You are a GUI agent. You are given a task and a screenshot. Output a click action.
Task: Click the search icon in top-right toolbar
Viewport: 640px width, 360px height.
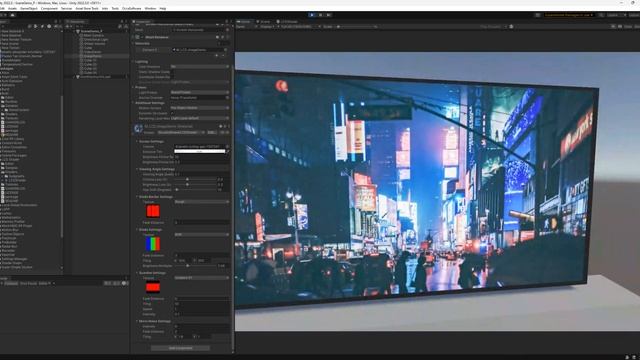pyautogui.click(x=601, y=15)
